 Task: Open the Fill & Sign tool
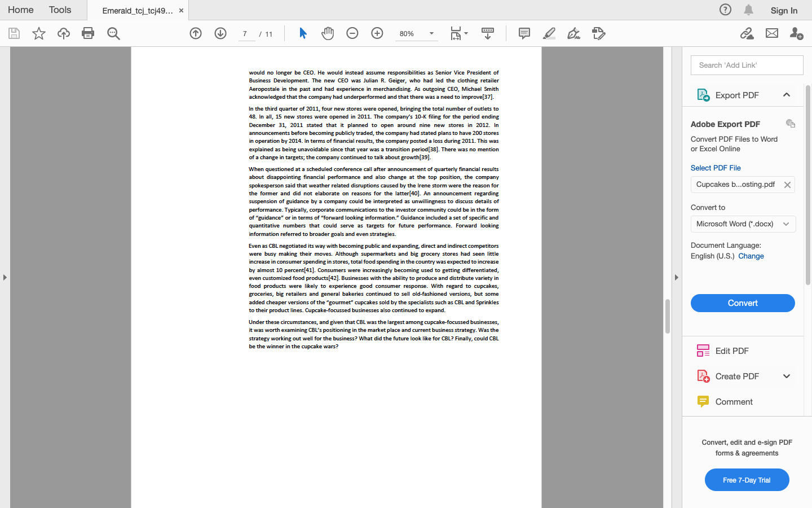pyautogui.click(x=573, y=33)
